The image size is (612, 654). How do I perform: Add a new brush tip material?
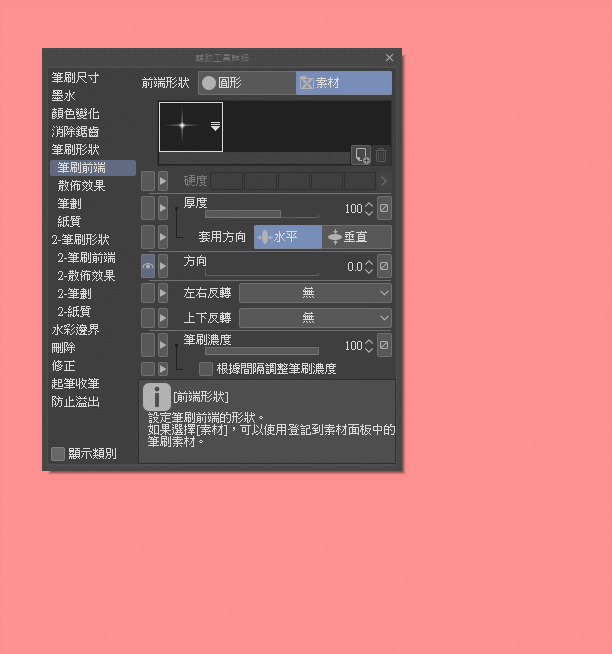(361, 155)
